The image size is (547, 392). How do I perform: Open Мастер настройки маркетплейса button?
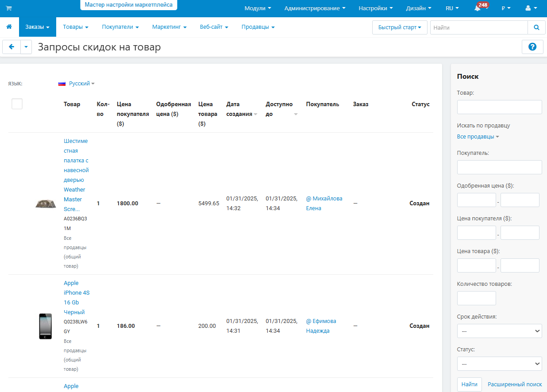(x=129, y=5)
